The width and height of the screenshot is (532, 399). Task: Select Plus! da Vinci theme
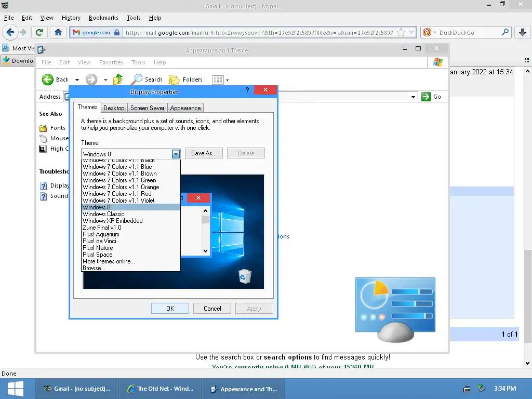pyautogui.click(x=130, y=241)
